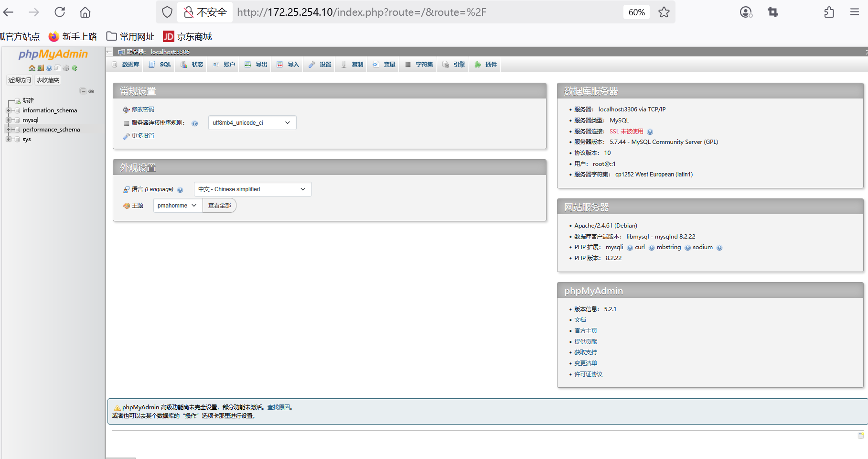Open the 字符集 tab

tap(418, 65)
